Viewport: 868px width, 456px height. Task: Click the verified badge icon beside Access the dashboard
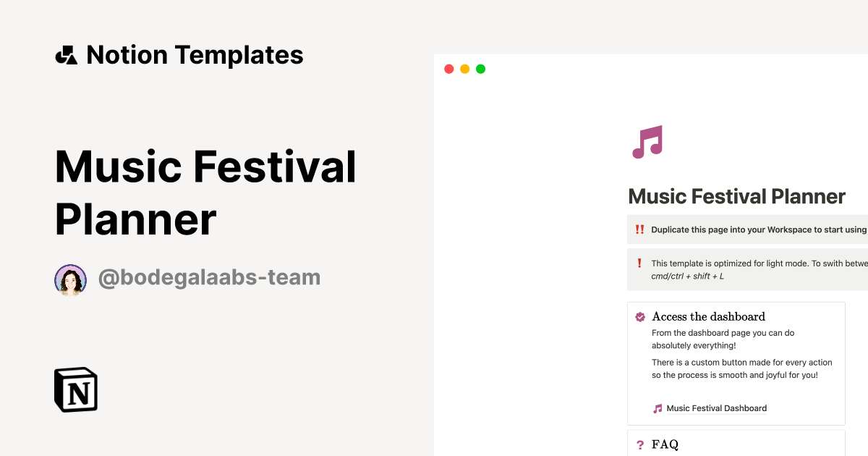[x=639, y=316]
